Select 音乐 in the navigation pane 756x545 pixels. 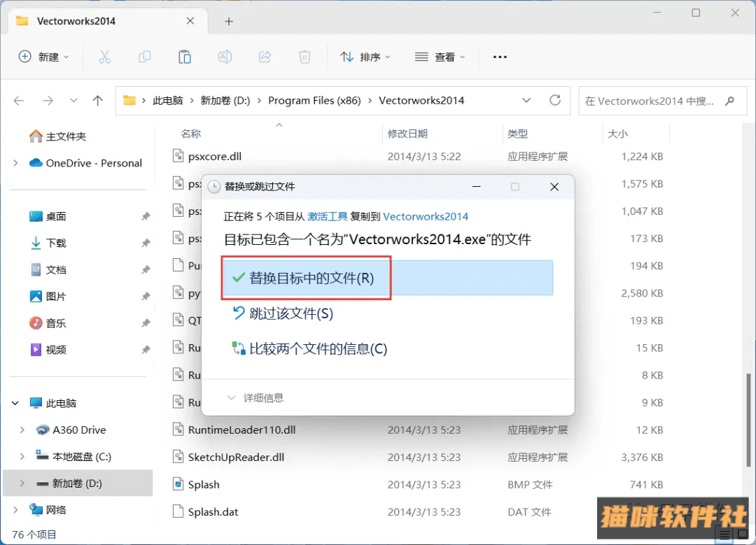(56, 323)
